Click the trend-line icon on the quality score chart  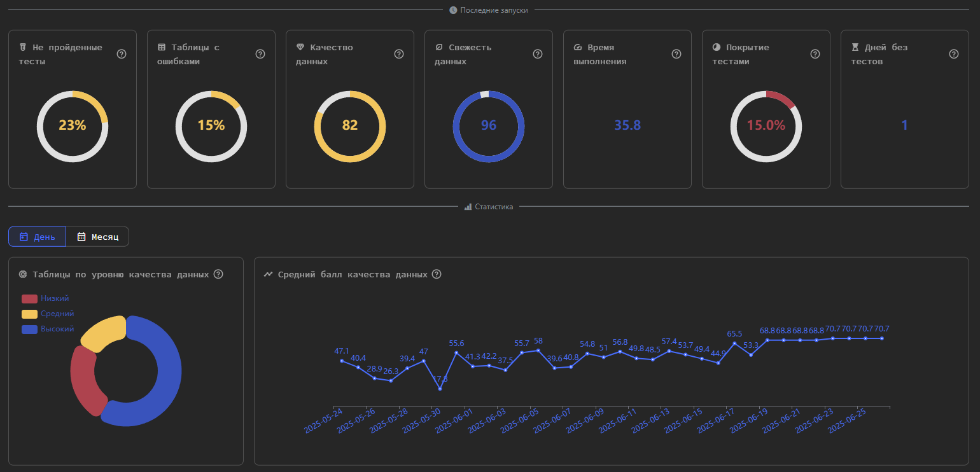coord(268,274)
